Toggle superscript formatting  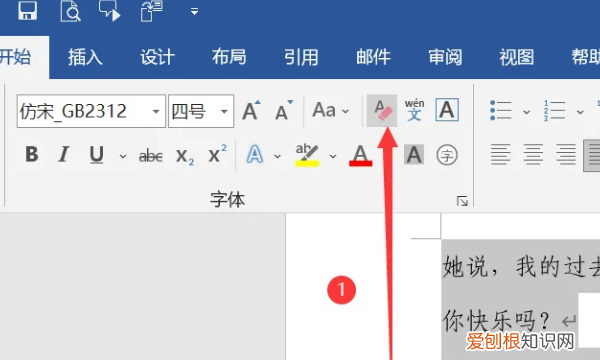(x=217, y=154)
